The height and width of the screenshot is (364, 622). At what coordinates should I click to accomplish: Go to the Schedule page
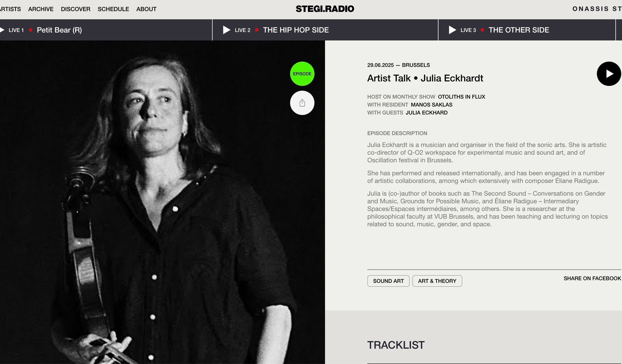(113, 9)
